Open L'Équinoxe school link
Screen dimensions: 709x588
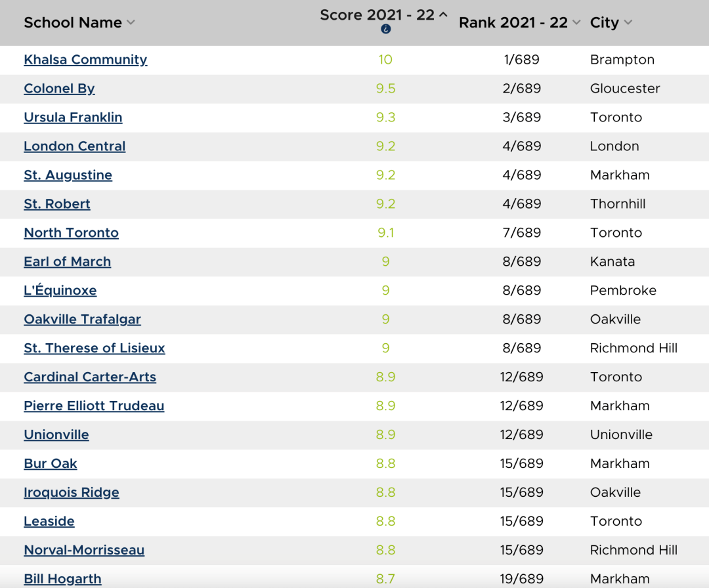60,290
